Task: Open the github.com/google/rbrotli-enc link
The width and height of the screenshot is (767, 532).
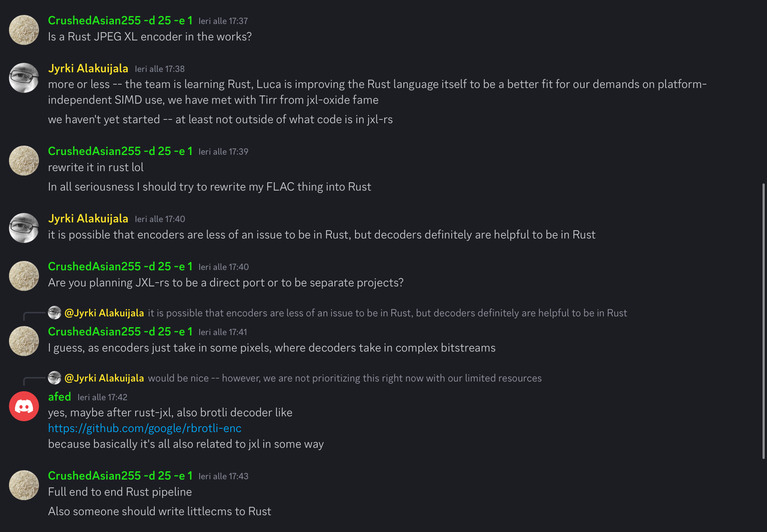Action: pyautogui.click(x=145, y=428)
